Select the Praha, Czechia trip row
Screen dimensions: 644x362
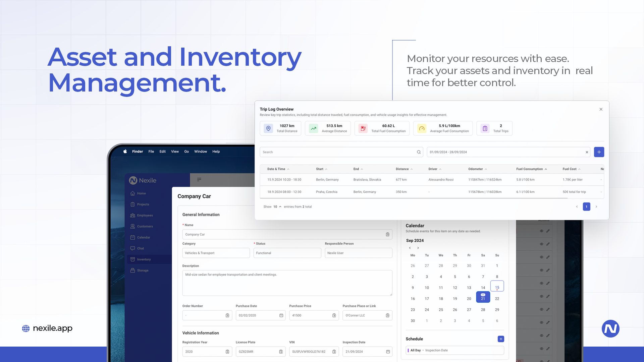(432, 192)
